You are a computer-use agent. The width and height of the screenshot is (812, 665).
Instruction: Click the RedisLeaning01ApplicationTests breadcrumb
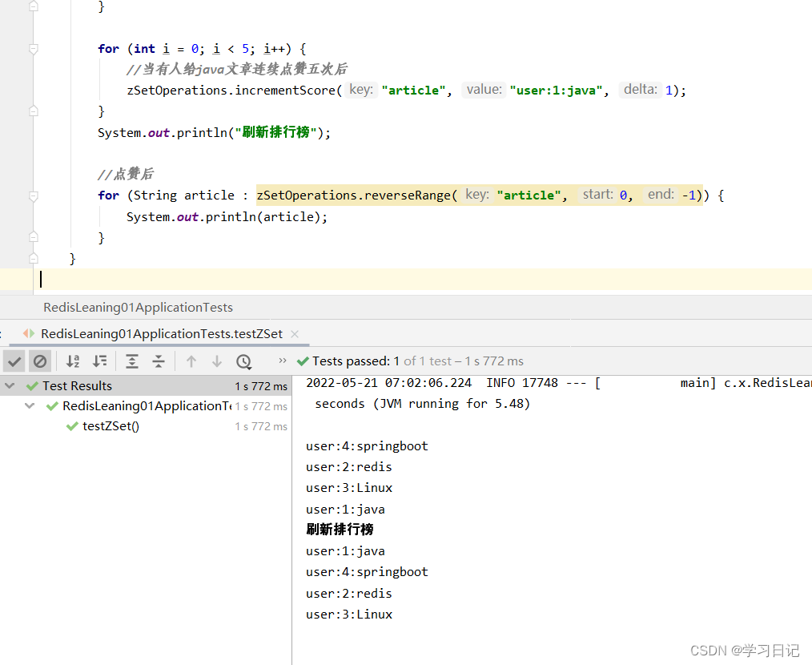click(x=139, y=308)
